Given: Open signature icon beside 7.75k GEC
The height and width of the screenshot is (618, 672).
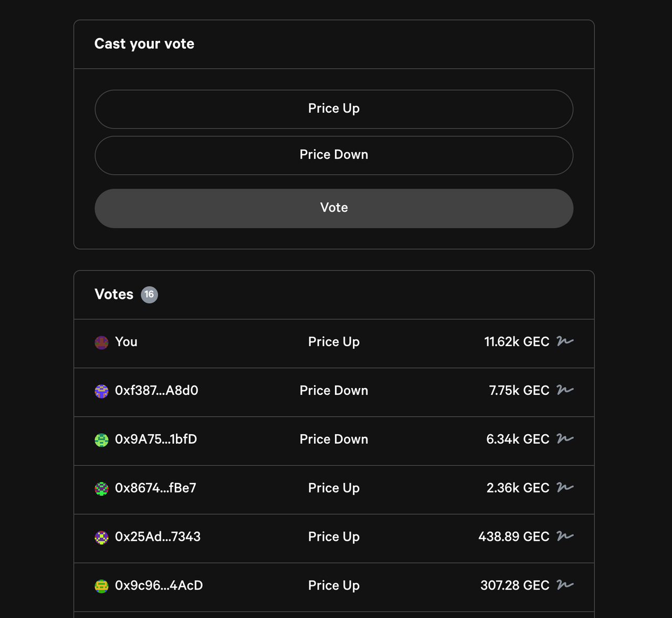Looking at the screenshot, I should point(565,390).
